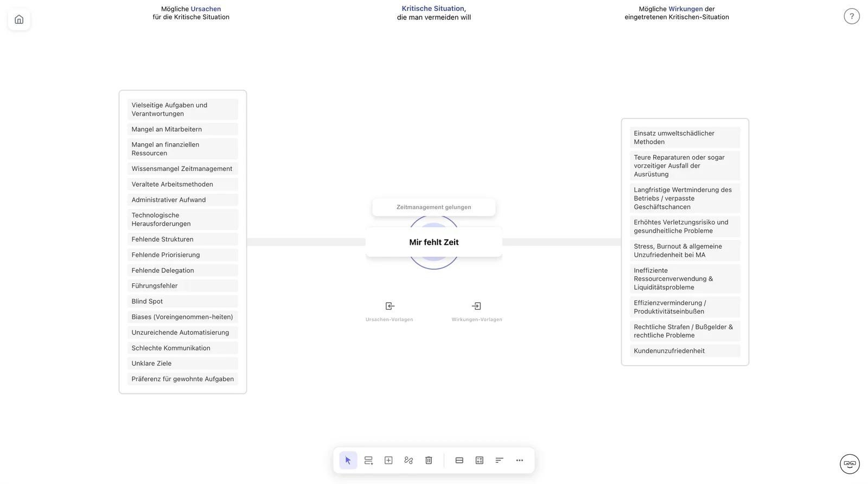Click the 'Kritische Situation' heading
The width and height of the screenshot is (868, 484).
[433, 9]
